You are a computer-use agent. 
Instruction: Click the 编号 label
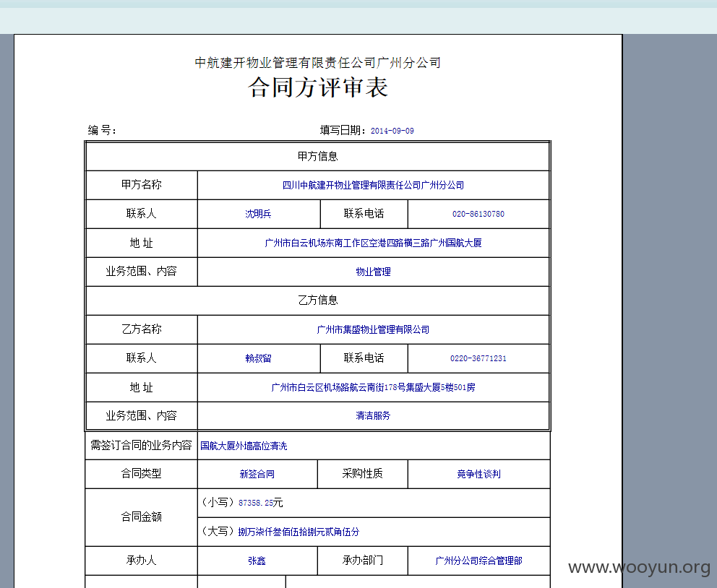pos(102,130)
